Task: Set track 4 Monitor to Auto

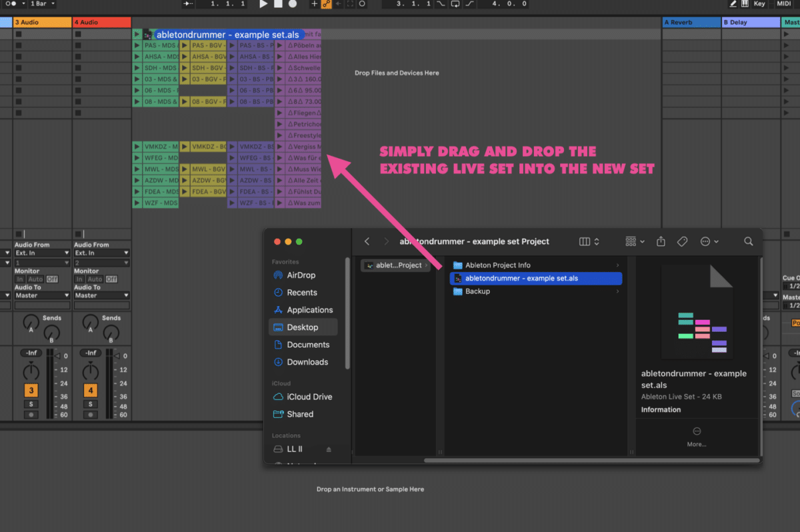Action: (x=95, y=279)
